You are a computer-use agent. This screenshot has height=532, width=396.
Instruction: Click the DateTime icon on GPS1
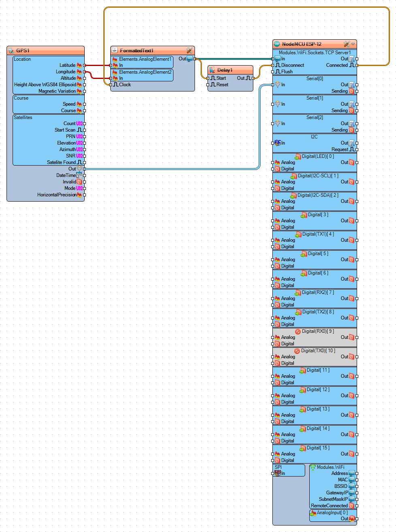(x=79, y=175)
